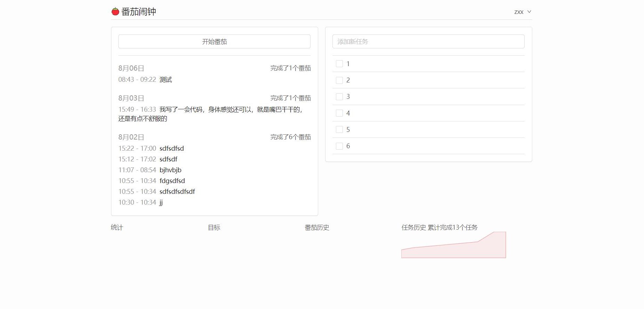Check the checkbox for task 4

coord(339,113)
